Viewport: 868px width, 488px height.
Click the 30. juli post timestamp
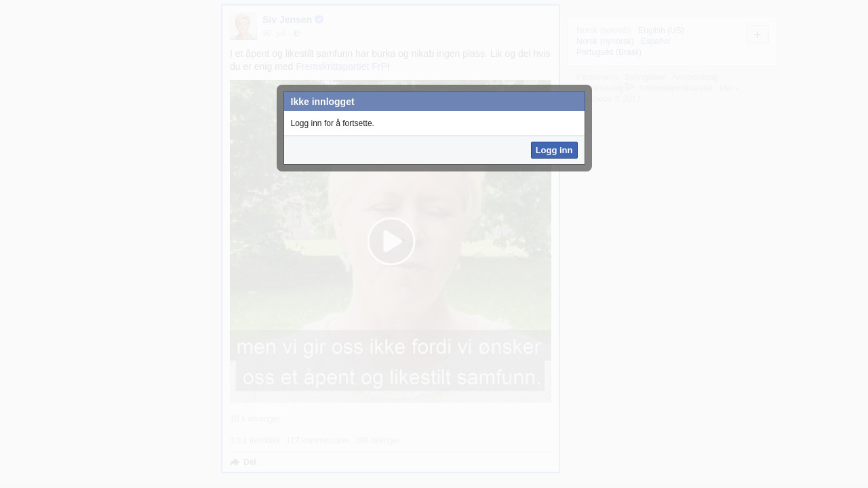tap(274, 33)
